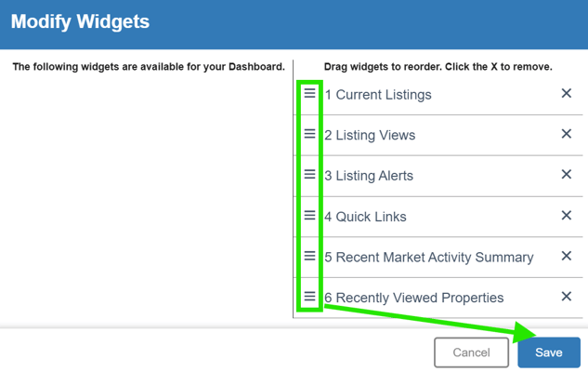
Task: Click drag handle for Recently Viewed Properties
Action: 309,298
